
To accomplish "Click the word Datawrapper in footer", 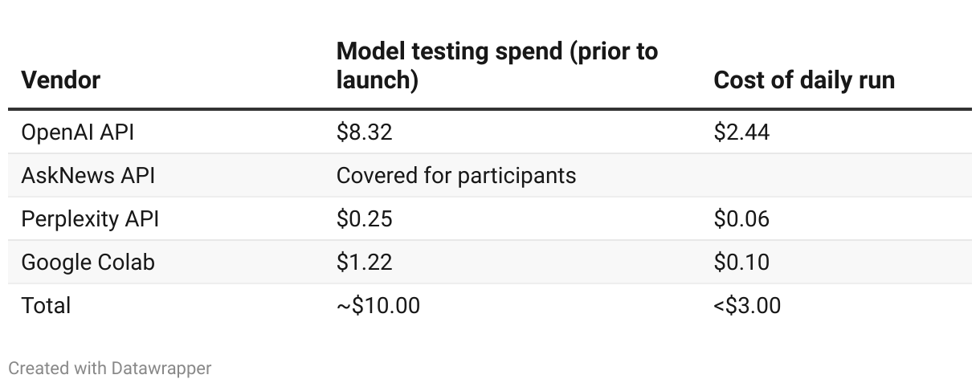I will pyautogui.click(x=162, y=368).
